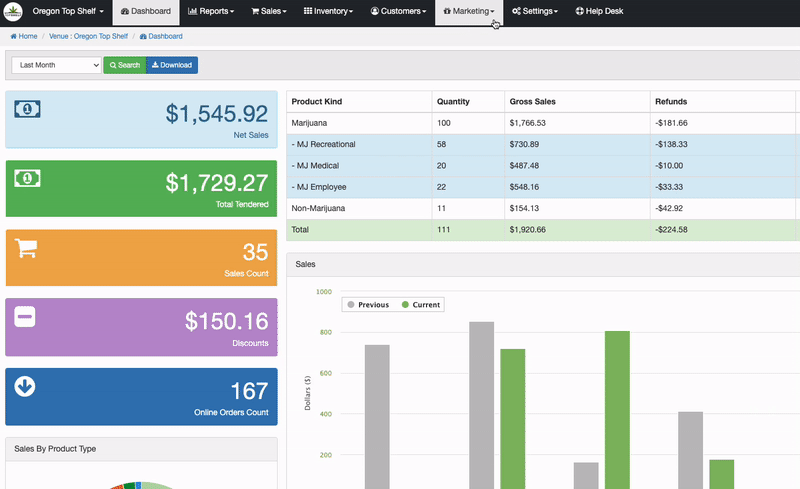Viewport: 800px width, 489px height.
Task: Go to the Dashboard tab in navbar
Action: [146, 11]
